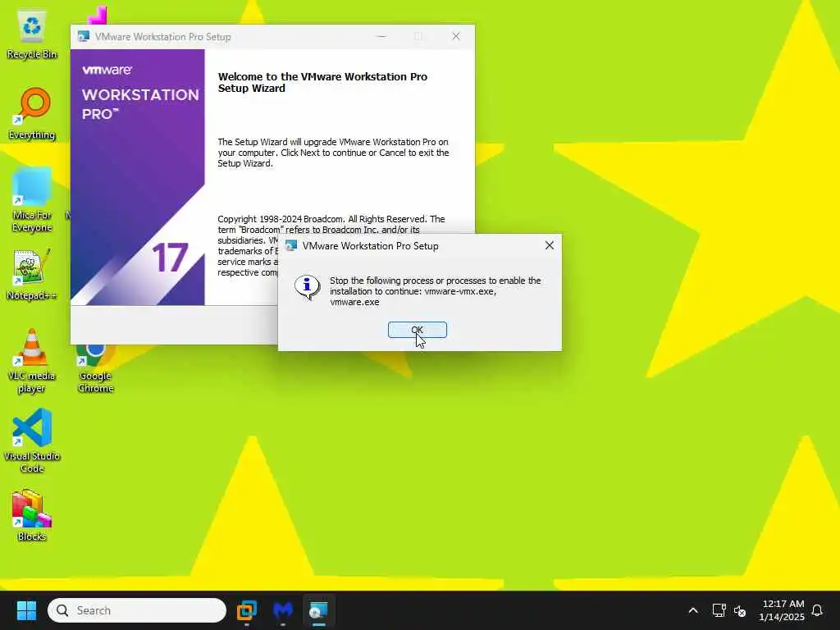The width and height of the screenshot is (840, 630).
Task: Open the notifications bell icon
Action: click(x=817, y=610)
